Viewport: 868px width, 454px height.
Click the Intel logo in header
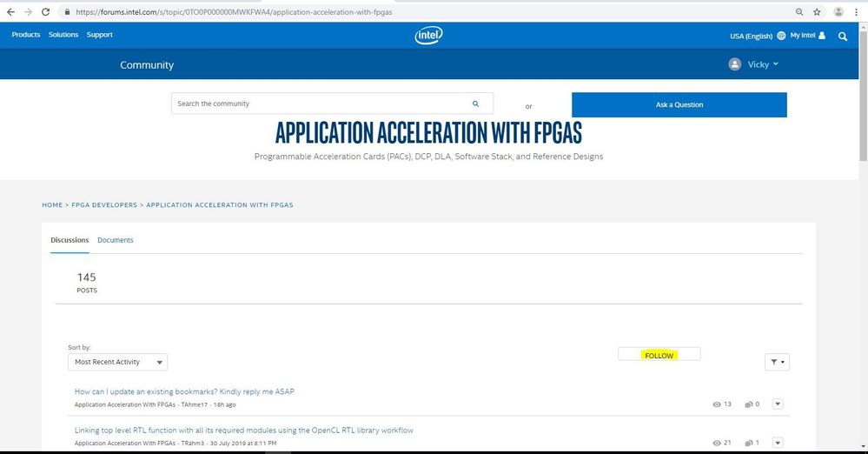429,36
